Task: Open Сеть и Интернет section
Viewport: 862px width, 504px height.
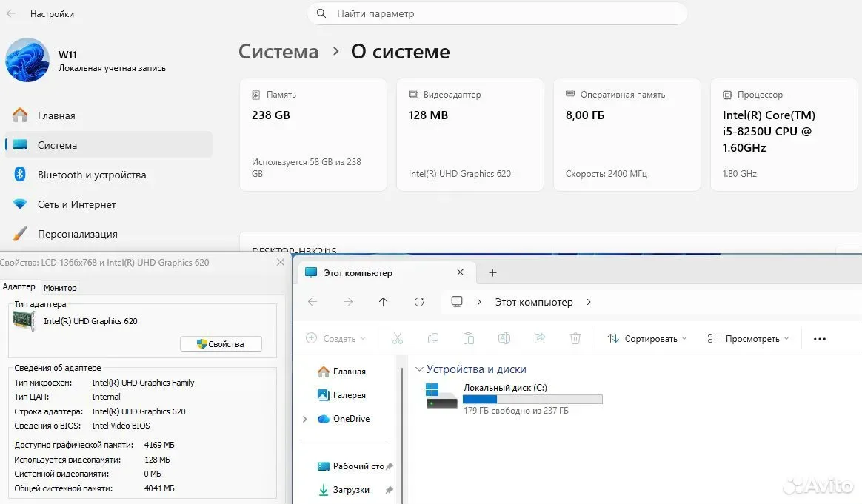Action: tap(108, 204)
